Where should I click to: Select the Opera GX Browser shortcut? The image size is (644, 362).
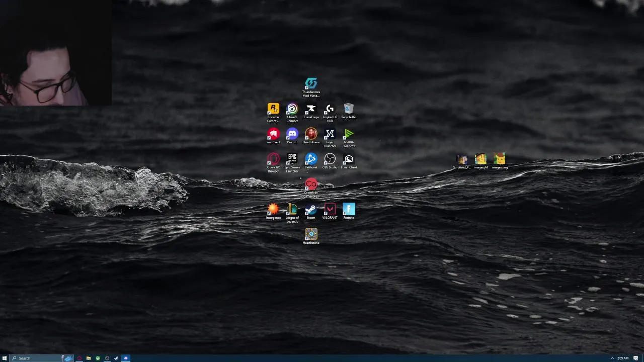(x=273, y=163)
